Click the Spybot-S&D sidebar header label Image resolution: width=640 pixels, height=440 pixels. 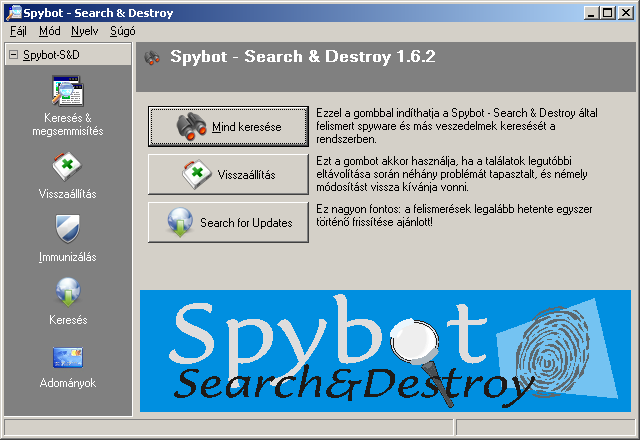point(51,55)
